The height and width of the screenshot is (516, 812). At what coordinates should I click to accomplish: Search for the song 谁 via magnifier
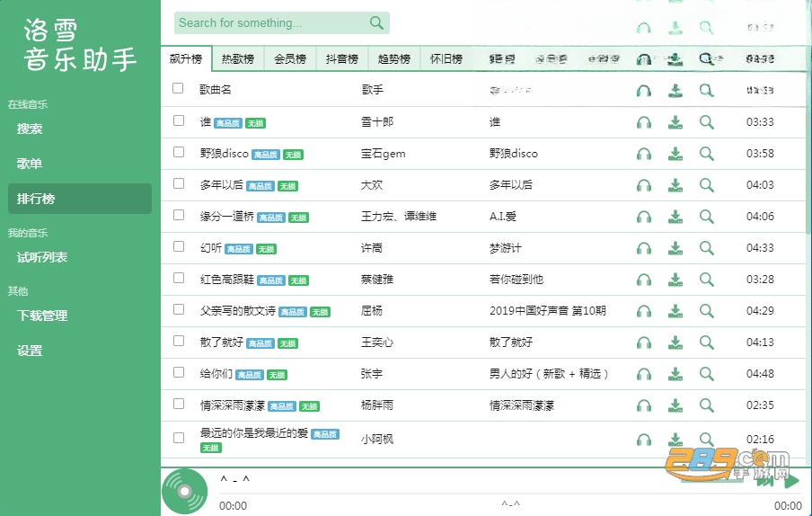pos(706,122)
